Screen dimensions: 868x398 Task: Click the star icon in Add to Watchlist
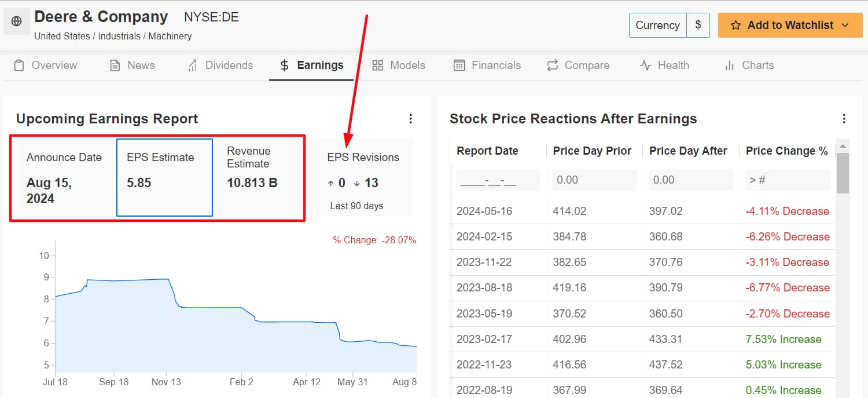point(735,25)
